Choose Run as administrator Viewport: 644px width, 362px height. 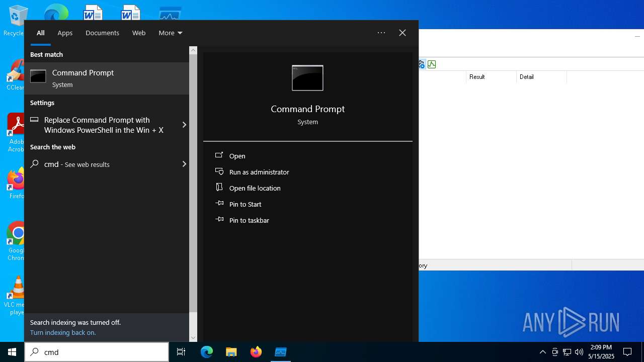point(259,172)
